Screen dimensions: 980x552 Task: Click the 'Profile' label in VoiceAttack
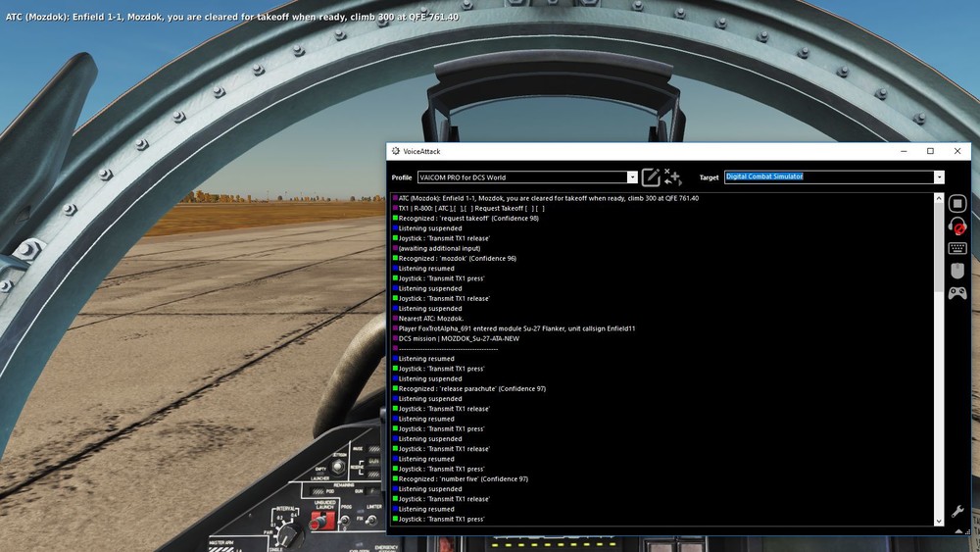click(401, 177)
